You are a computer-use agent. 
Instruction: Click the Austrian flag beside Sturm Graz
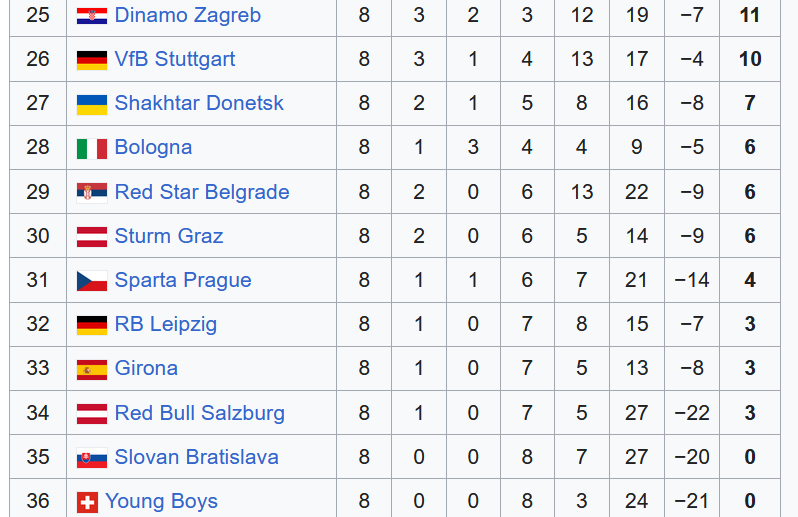92,237
